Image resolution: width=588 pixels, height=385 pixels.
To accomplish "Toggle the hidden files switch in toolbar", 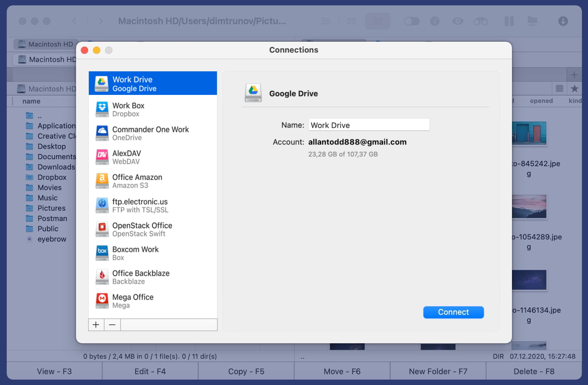I will [x=411, y=21].
